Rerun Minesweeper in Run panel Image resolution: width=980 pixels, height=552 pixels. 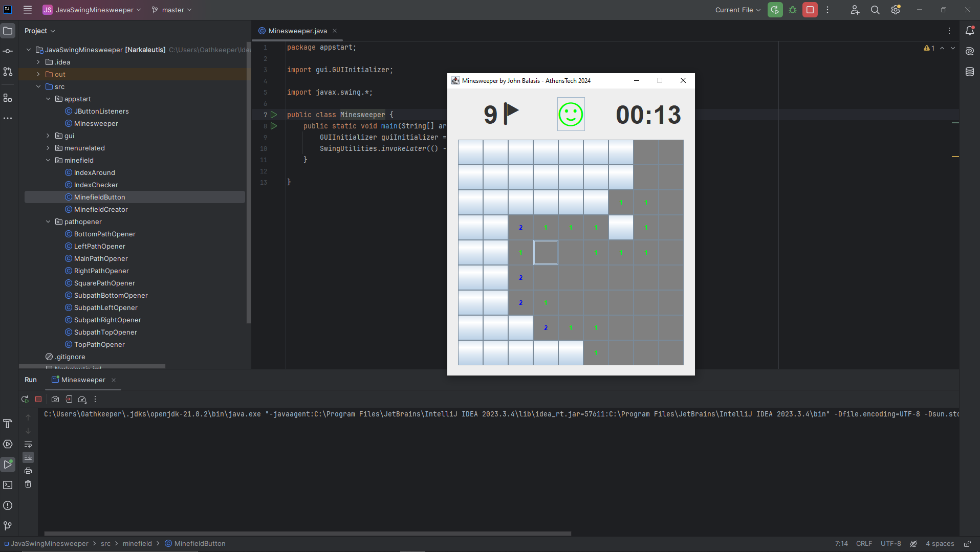click(25, 399)
